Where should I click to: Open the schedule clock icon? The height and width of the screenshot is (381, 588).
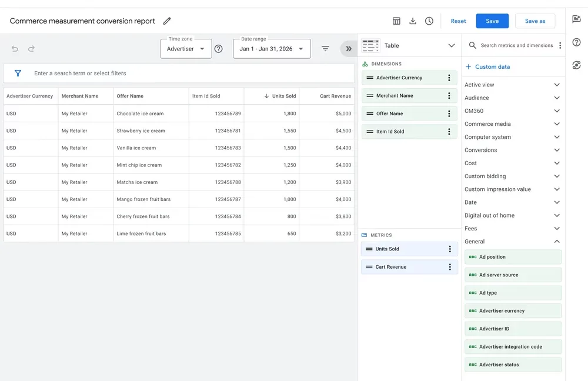(429, 21)
